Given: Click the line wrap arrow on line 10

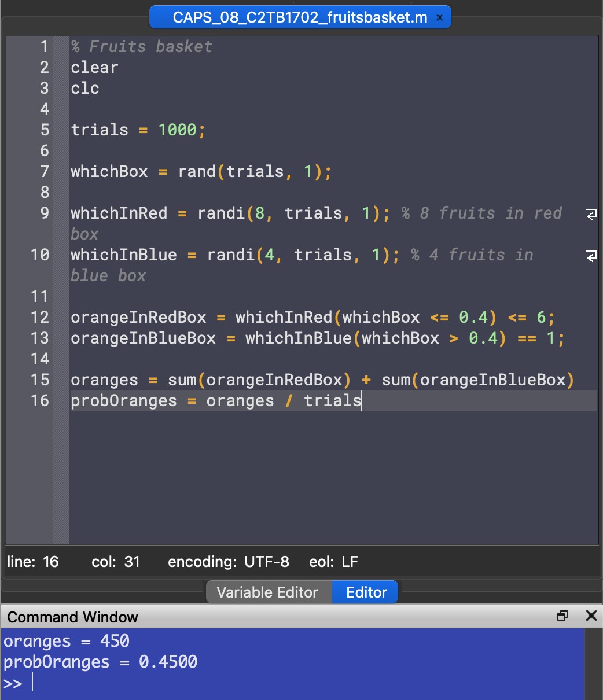Looking at the screenshot, I should (x=591, y=256).
